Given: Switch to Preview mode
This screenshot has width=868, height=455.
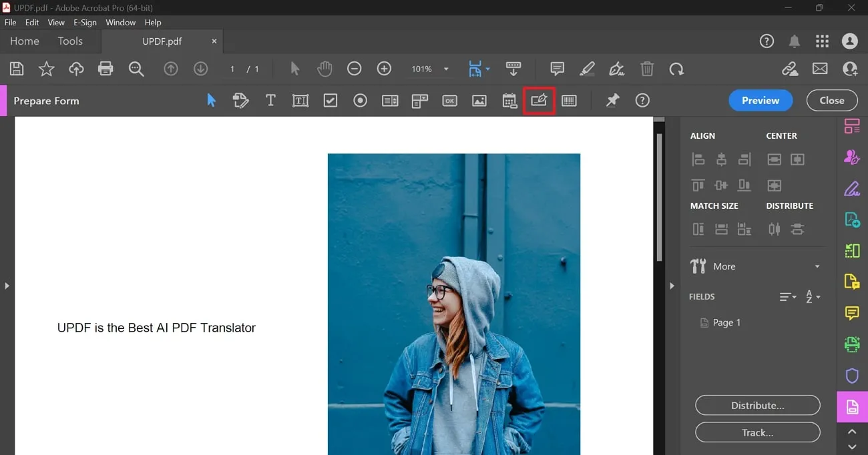Looking at the screenshot, I should 761,100.
